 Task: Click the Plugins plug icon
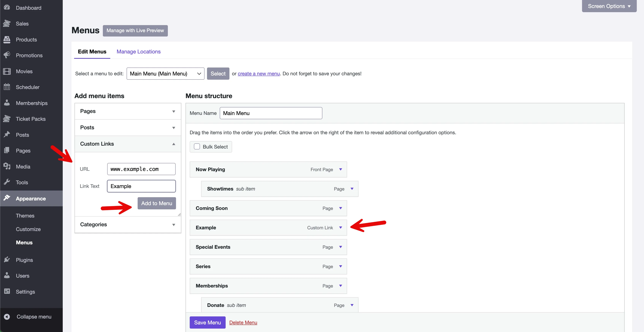click(7, 260)
